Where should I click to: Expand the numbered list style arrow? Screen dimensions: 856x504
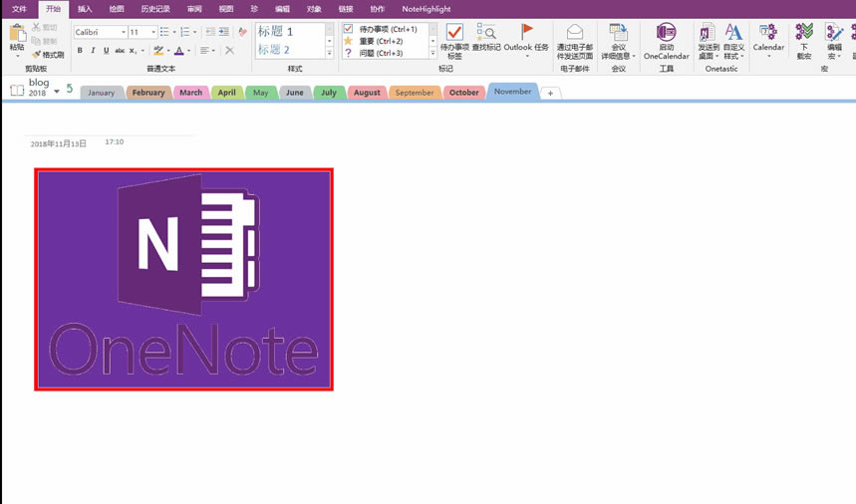(x=195, y=33)
